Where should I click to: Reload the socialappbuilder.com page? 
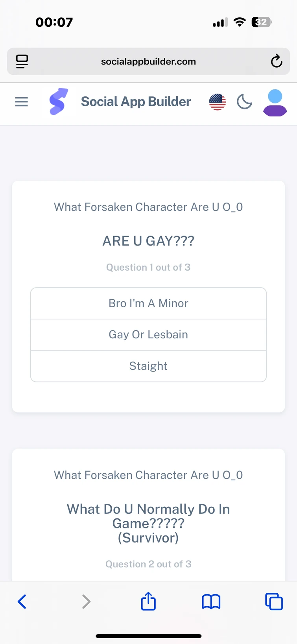(276, 61)
